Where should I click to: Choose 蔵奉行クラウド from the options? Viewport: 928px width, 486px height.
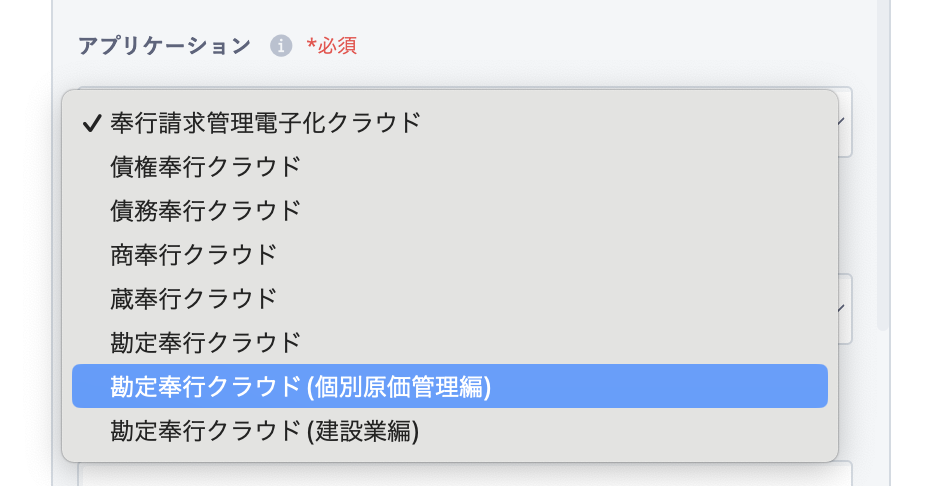pyautogui.click(x=450, y=298)
